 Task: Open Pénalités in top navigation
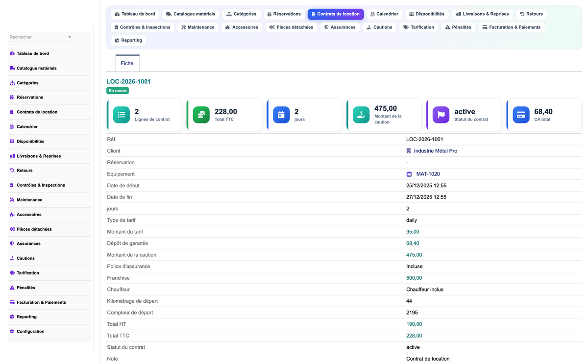[458, 27]
